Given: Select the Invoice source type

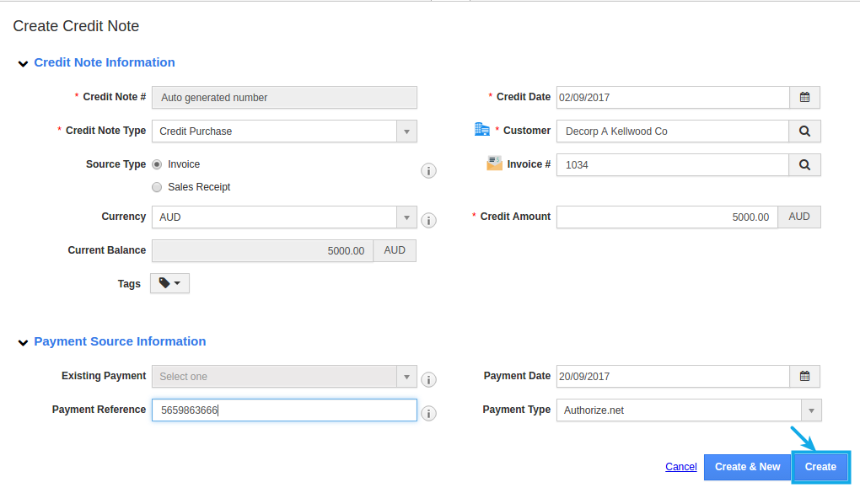Looking at the screenshot, I should coord(157,164).
